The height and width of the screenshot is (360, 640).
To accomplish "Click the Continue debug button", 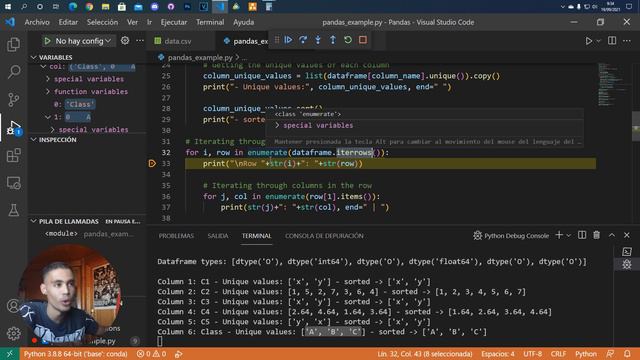I will click(x=288, y=40).
